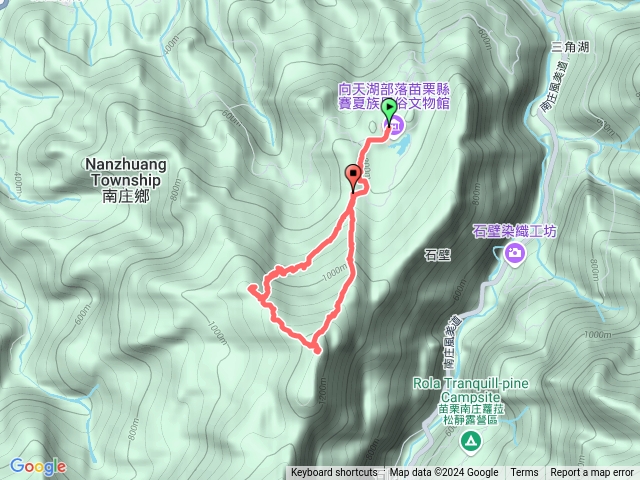Click the small blue lake beside museum

[x=402, y=145]
